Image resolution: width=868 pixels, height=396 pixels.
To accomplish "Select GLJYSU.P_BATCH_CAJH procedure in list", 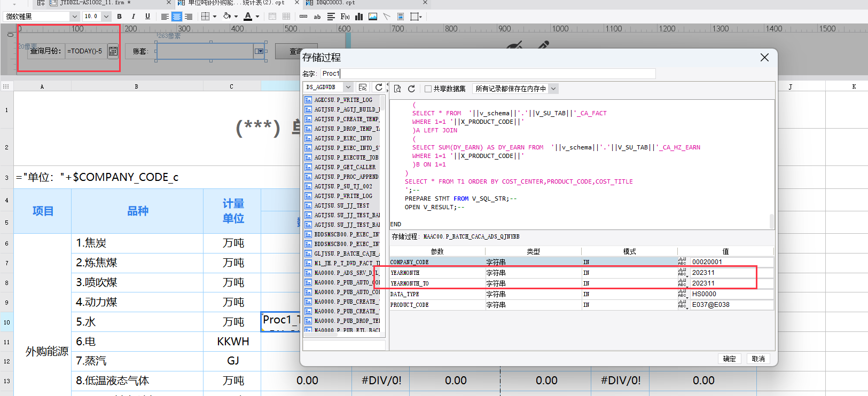I will click(342, 254).
